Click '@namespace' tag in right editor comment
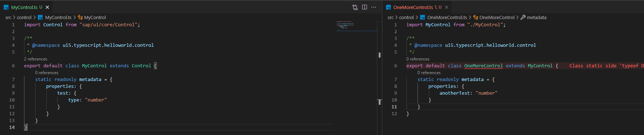The image size is (644, 135). coord(428,45)
